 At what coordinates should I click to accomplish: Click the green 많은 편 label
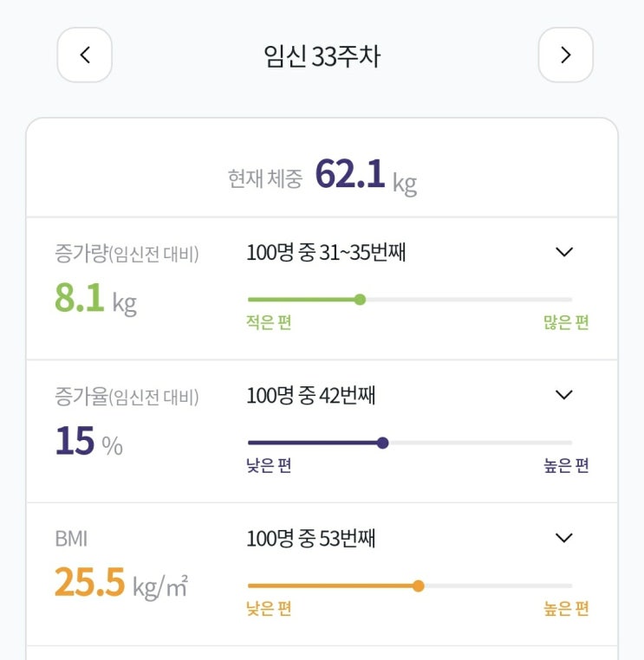coord(566,323)
